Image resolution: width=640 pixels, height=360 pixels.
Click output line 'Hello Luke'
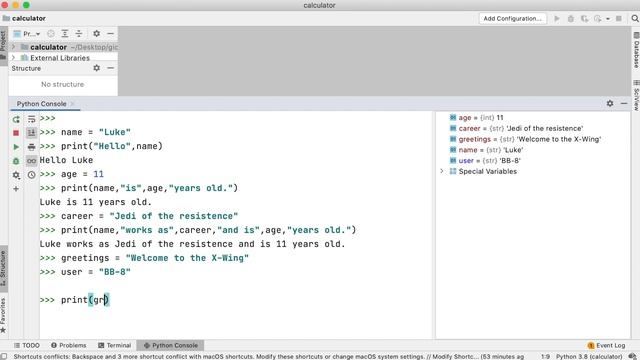tap(66, 160)
